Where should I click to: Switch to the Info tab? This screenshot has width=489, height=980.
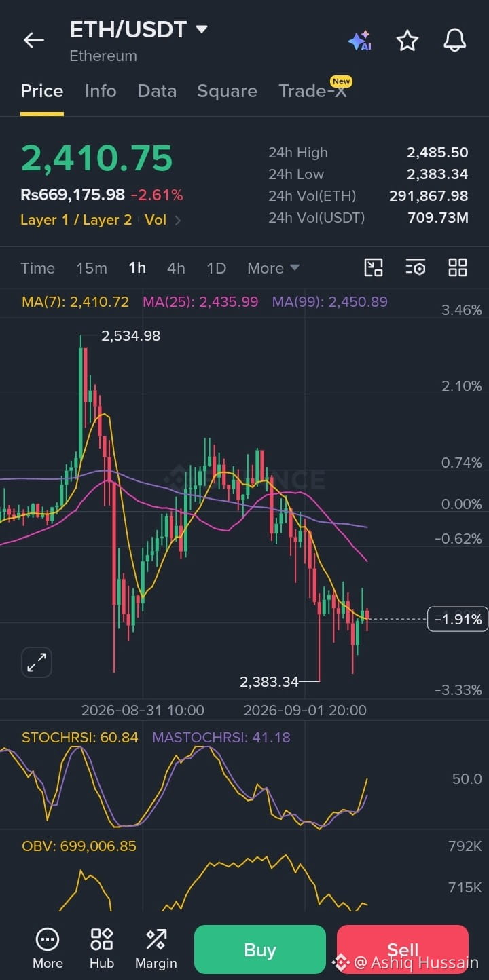pos(101,91)
